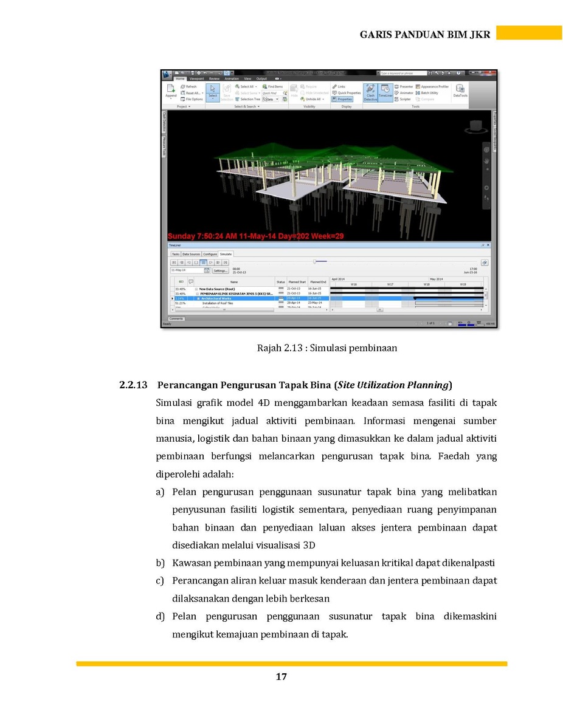The width and height of the screenshot is (563, 728).
Task: Click the Navisworks application menu logo
Action: point(166,74)
